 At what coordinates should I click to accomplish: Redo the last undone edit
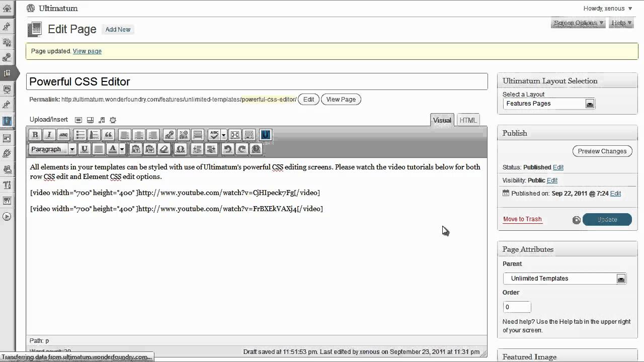tap(242, 149)
